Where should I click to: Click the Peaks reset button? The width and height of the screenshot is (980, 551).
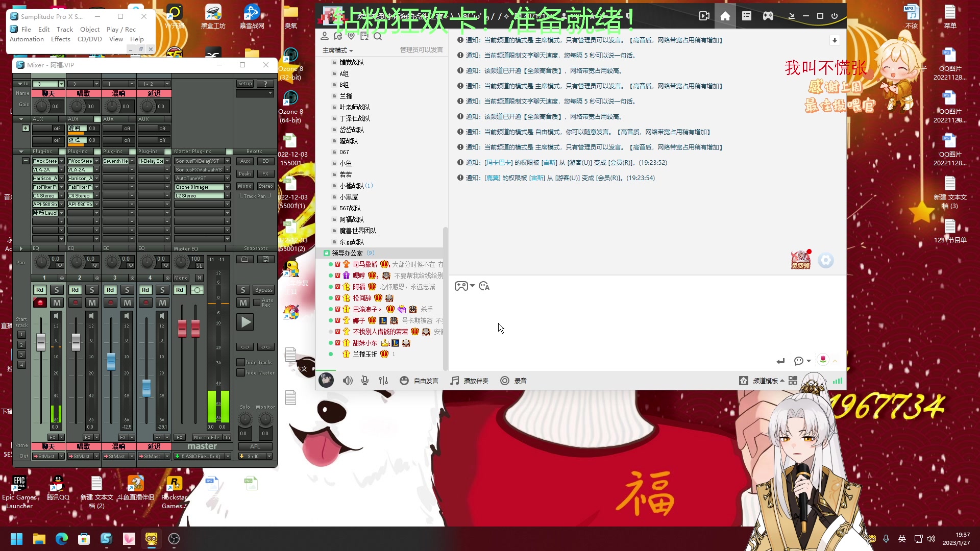[245, 173]
